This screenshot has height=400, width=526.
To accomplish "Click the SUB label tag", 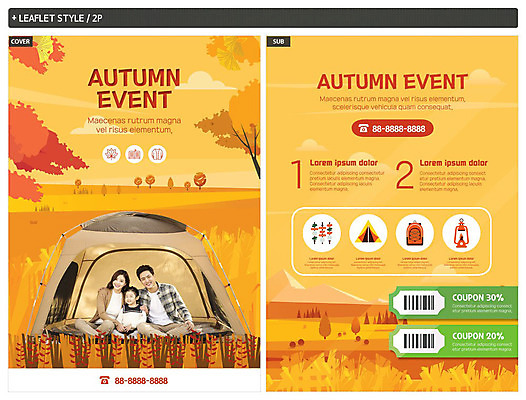I will pyautogui.click(x=278, y=41).
